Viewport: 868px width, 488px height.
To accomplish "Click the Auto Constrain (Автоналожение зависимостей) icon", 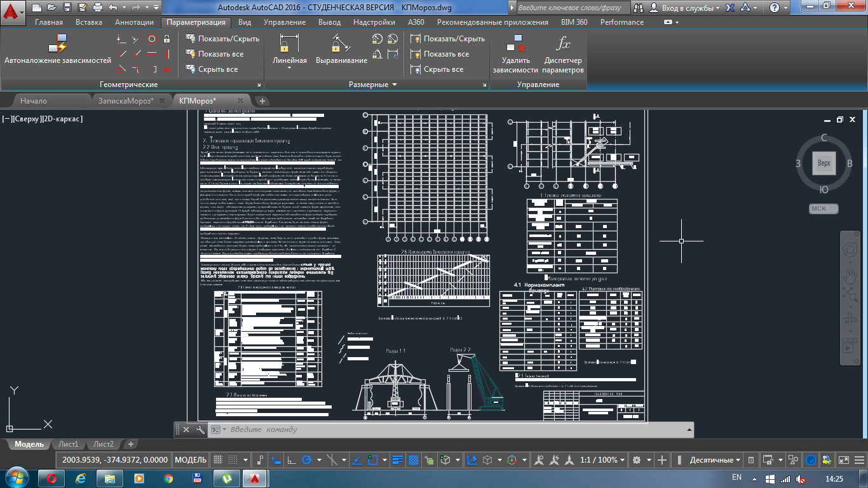I will [x=57, y=43].
